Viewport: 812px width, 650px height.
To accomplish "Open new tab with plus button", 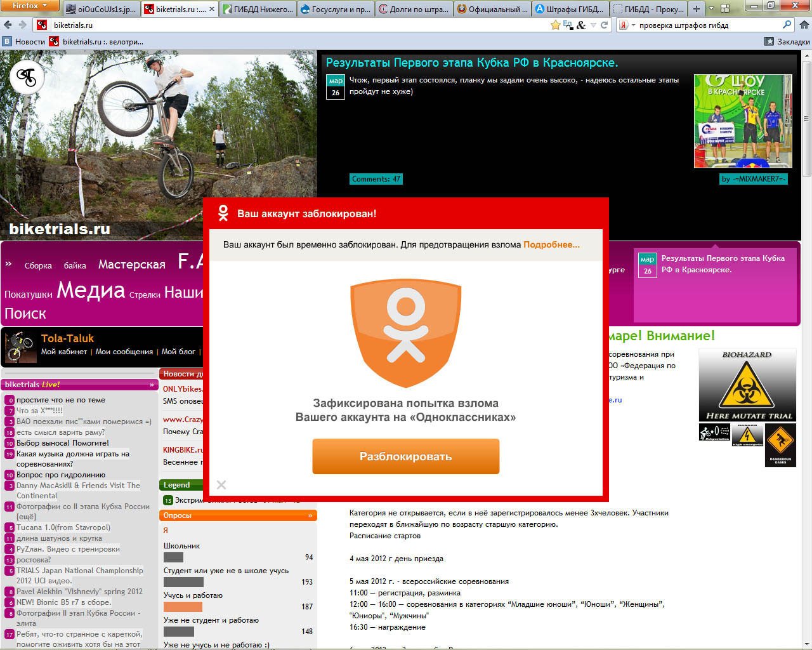I will (697, 9).
